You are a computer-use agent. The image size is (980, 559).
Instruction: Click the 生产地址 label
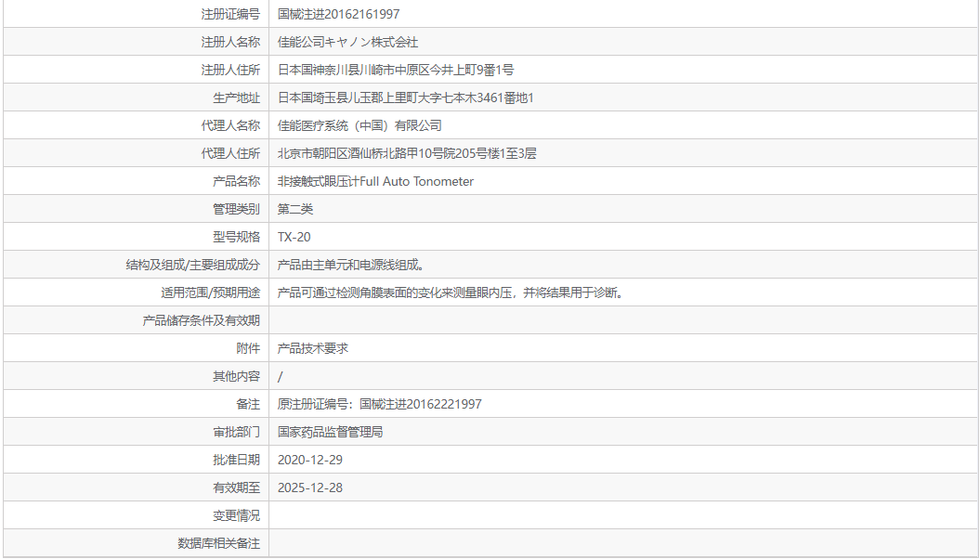point(236,98)
